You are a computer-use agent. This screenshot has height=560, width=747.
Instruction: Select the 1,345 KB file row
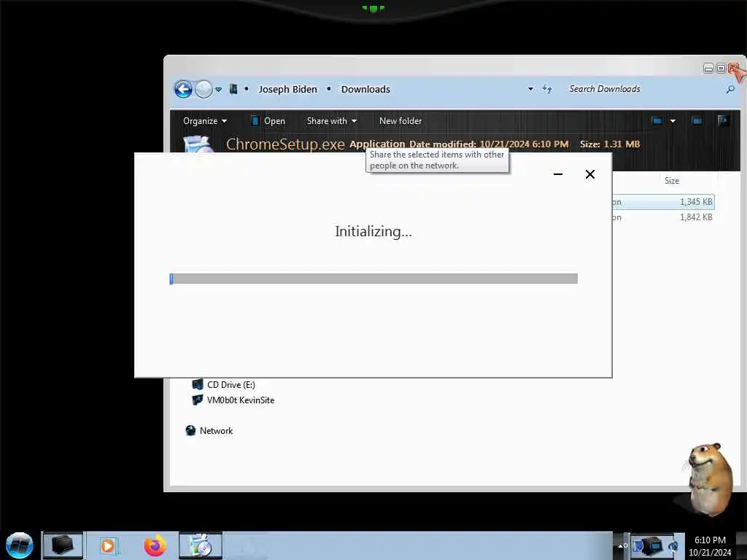pos(662,202)
